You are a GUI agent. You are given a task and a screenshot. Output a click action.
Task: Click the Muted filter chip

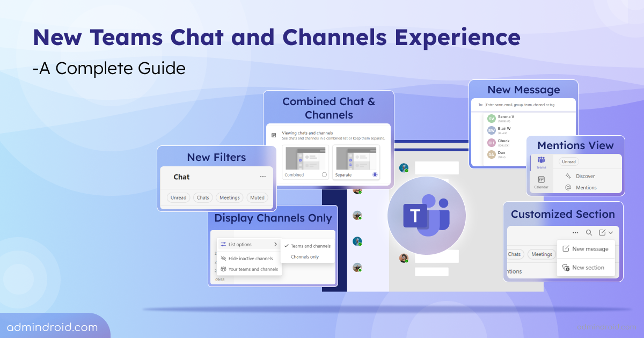click(x=257, y=197)
